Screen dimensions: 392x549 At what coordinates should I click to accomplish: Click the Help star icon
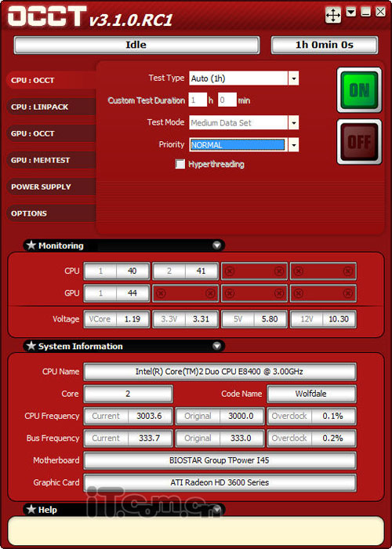pos(31,510)
